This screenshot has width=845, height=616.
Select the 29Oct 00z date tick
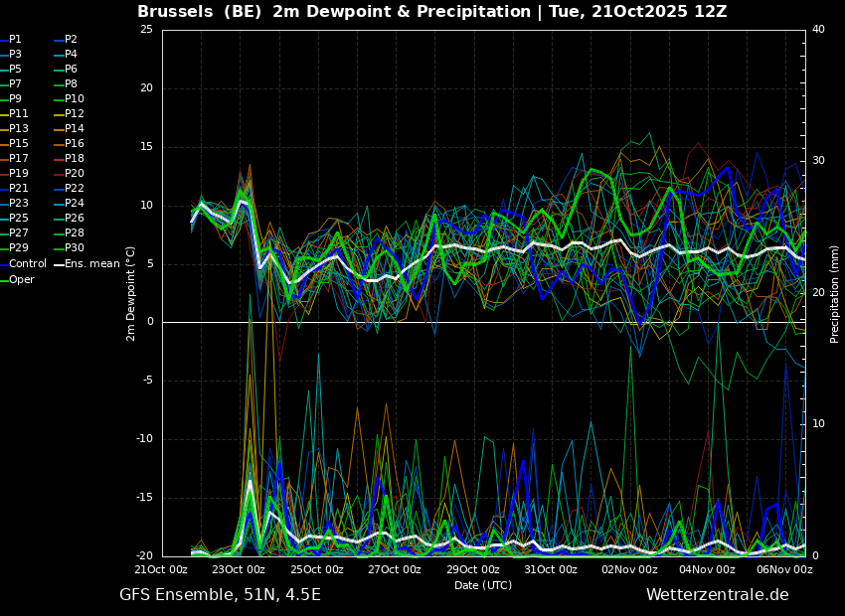pyautogui.click(x=472, y=570)
